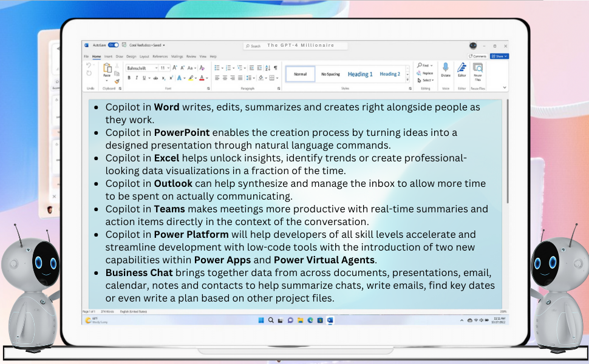Viewport: 589px width, 364px height.
Task: Select the Dictate microphone icon
Action: coord(446,67)
